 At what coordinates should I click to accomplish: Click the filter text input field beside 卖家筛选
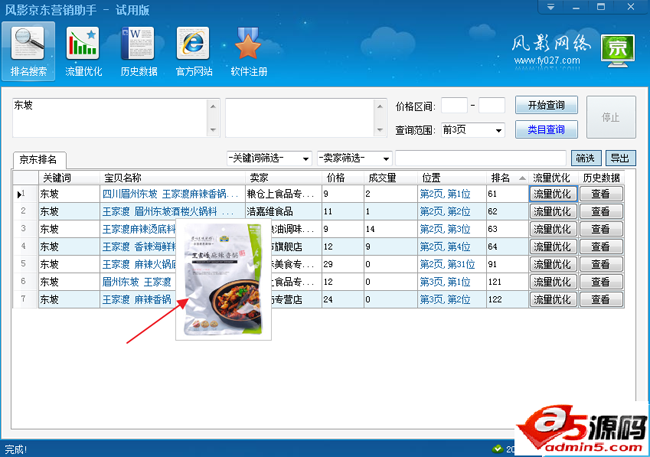(481, 158)
